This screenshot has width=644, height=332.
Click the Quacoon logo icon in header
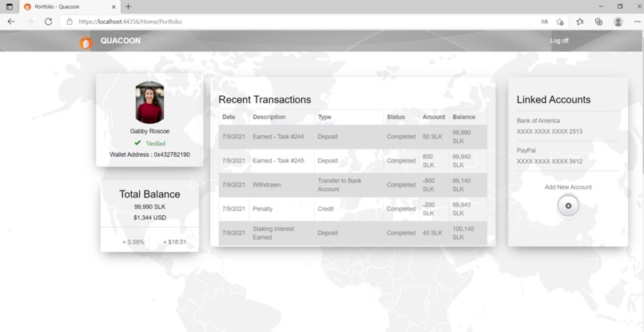85,42
